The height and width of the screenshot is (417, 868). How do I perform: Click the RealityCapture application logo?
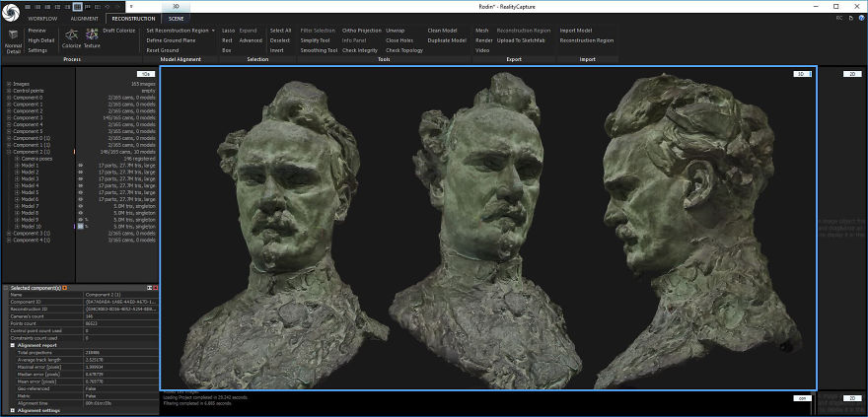10,13
